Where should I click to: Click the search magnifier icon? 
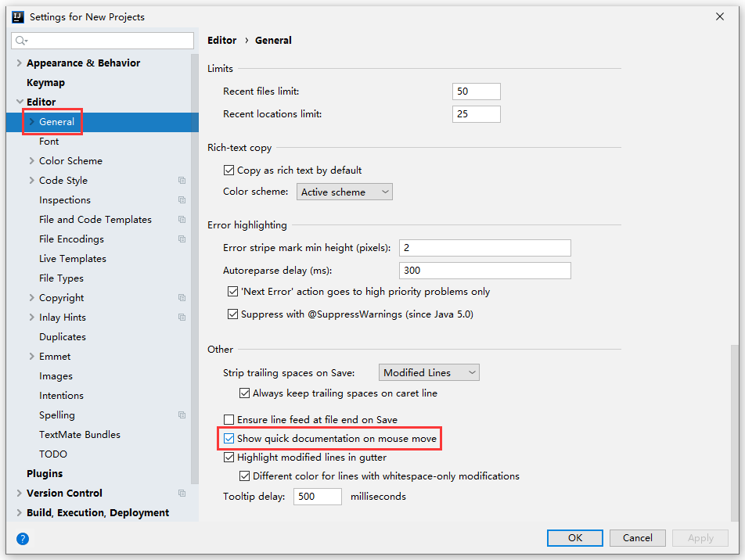(21, 41)
